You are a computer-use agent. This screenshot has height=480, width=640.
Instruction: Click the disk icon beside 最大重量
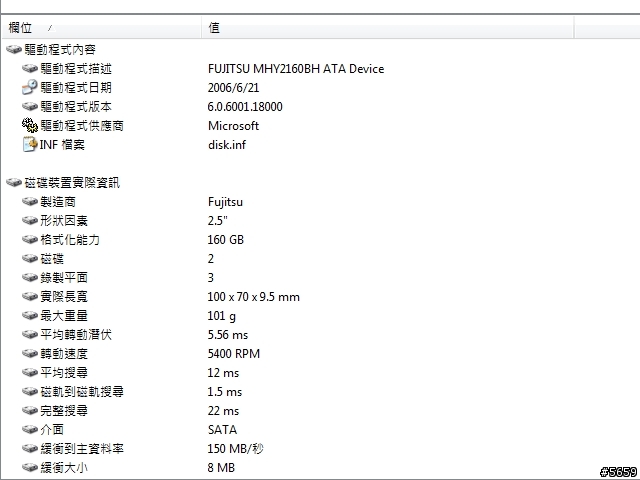click(x=30, y=316)
